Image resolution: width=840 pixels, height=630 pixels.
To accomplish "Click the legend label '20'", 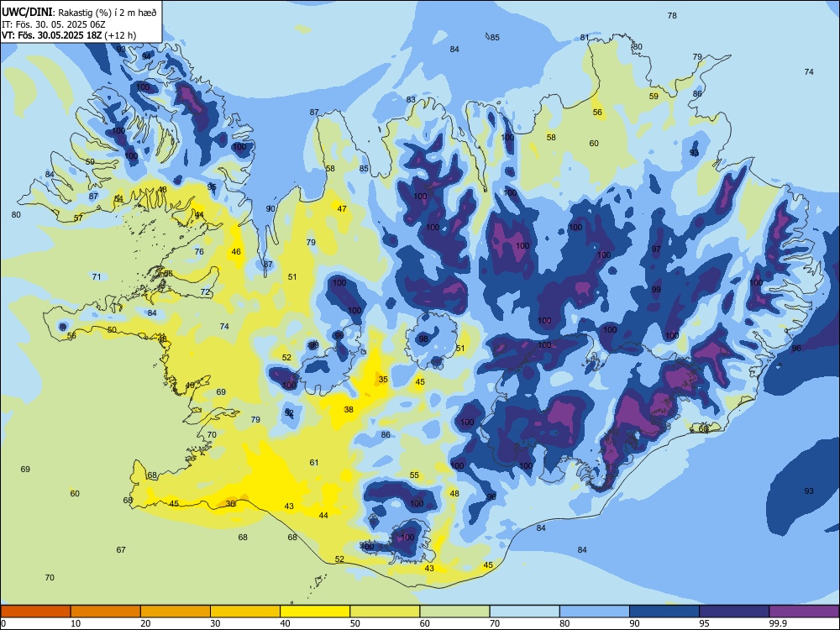I will pyautogui.click(x=145, y=623).
